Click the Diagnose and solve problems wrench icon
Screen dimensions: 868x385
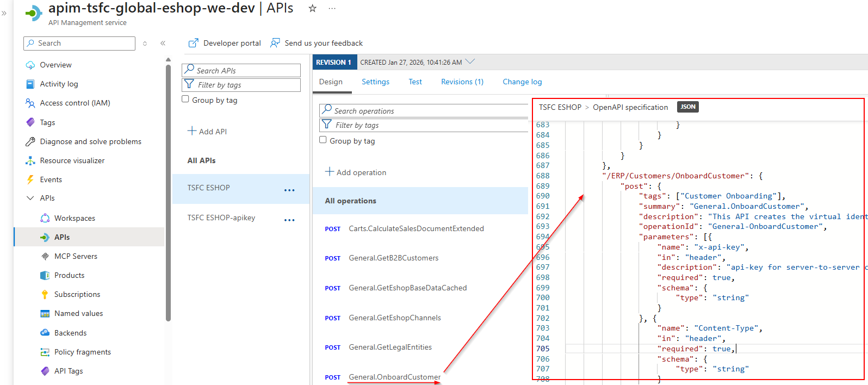[x=30, y=141]
